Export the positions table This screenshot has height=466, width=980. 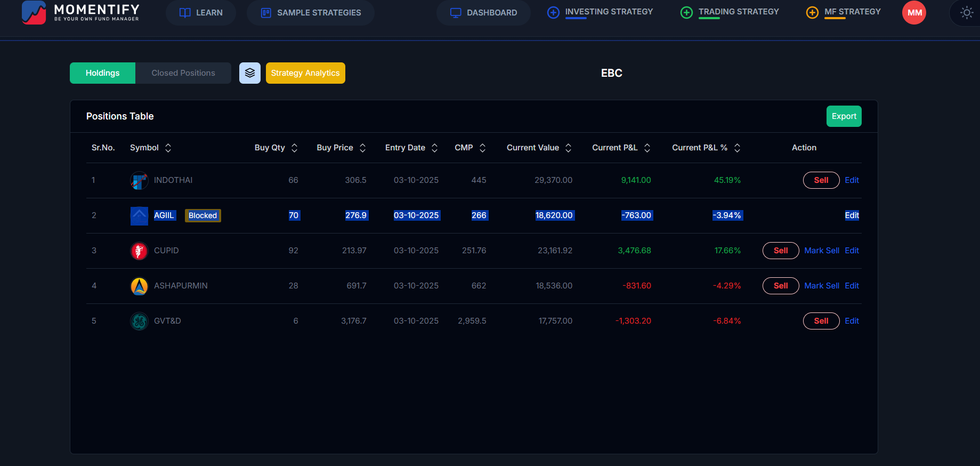(x=844, y=116)
